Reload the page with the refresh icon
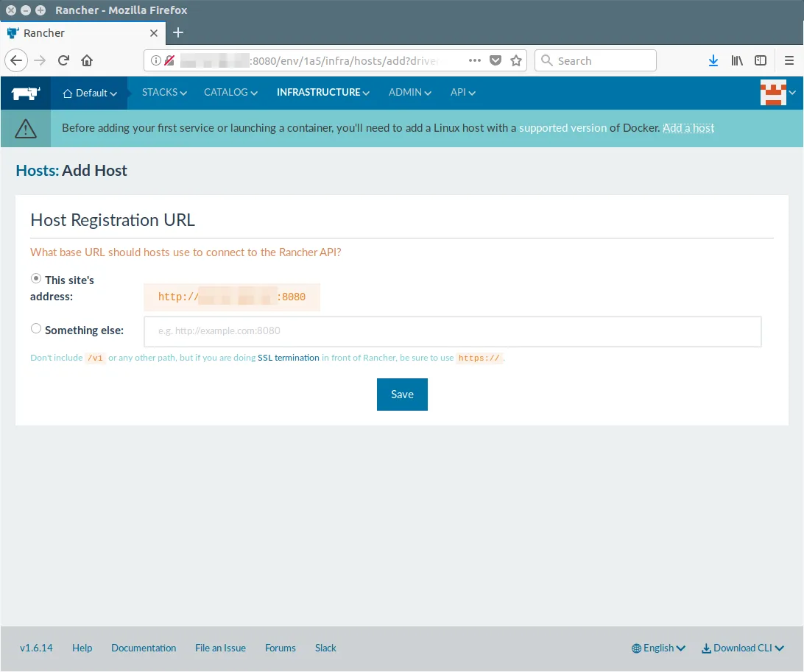 point(63,61)
